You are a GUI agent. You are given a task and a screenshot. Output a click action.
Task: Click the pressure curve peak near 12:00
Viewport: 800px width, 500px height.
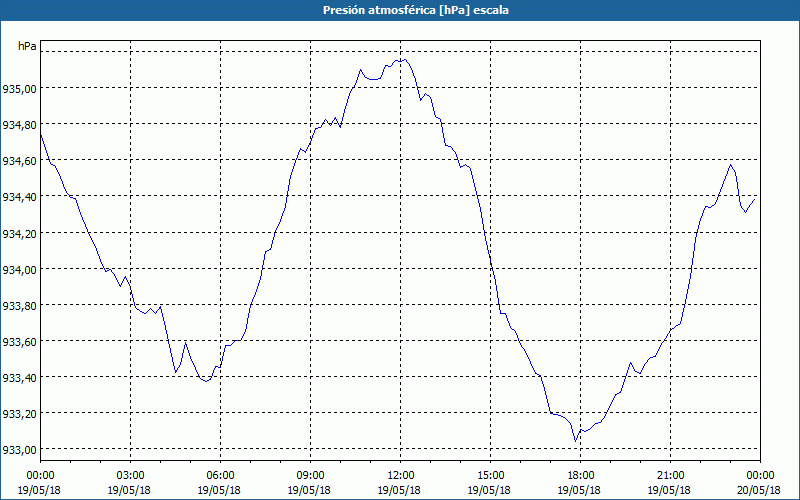[x=405, y=60]
